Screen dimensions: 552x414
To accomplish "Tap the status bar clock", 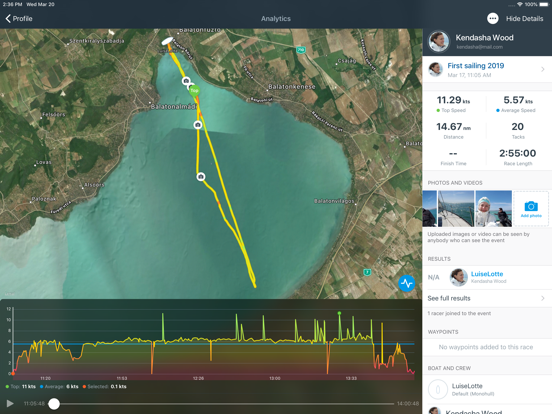I will pyautogui.click(x=12, y=4).
